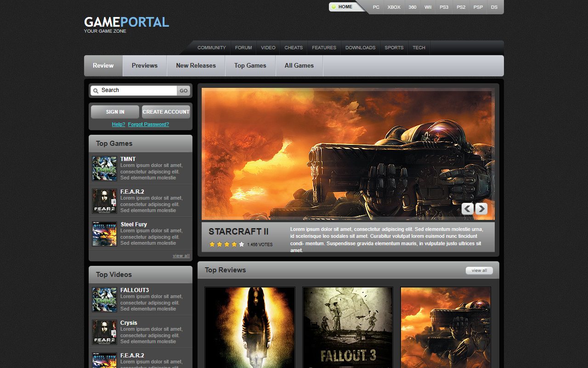Switch to the All Games tab

pyautogui.click(x=299, y=66)
